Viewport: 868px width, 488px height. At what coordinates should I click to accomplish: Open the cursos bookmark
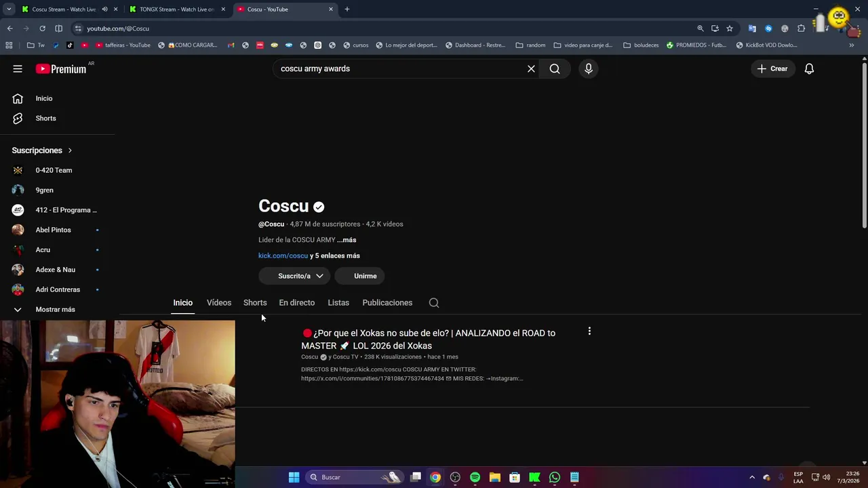pyautogui.click(x=356, y=45)
